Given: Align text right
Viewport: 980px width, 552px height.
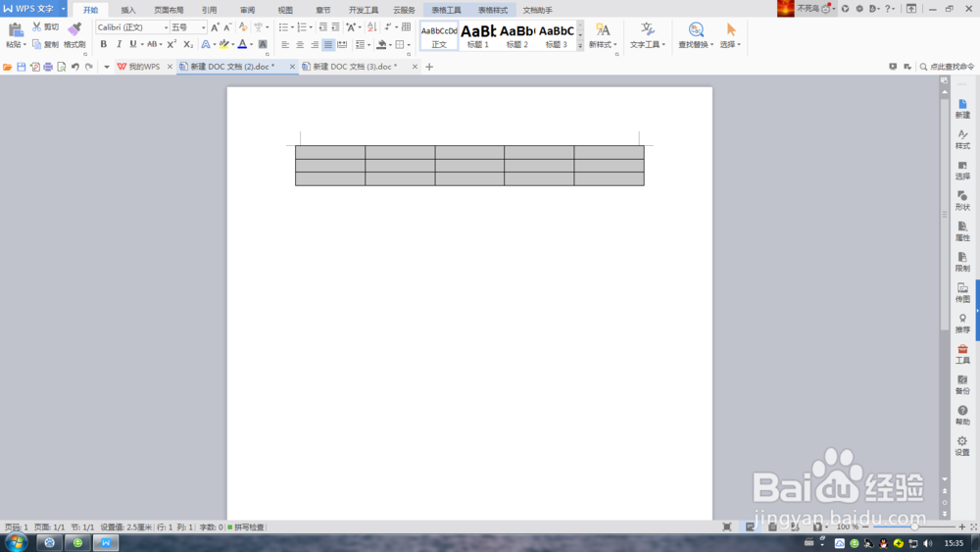Looking at the screenshot, I should tap(314, 44).
